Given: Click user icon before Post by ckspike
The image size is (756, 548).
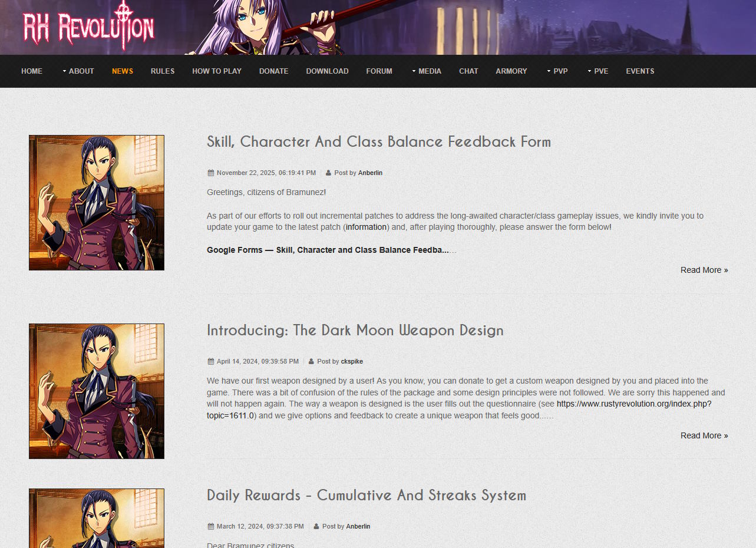Looking at the screenshot, I should coord(311,362).
